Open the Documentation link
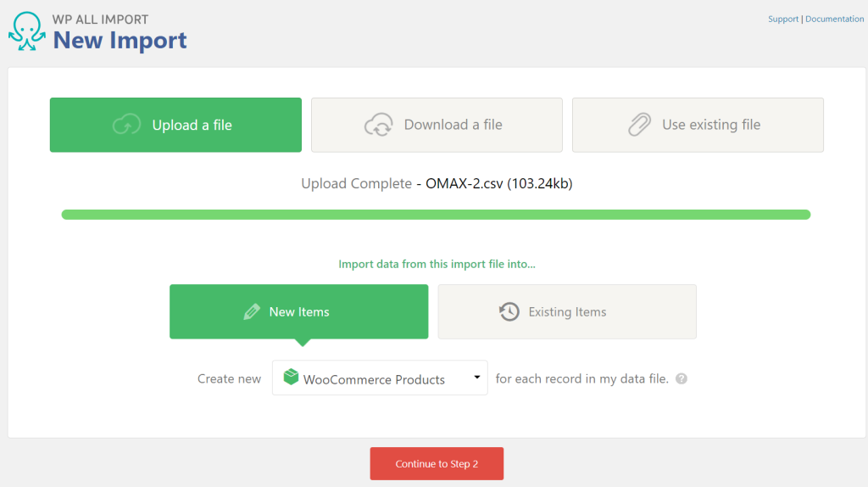868x487 pixels. [834, 19]
